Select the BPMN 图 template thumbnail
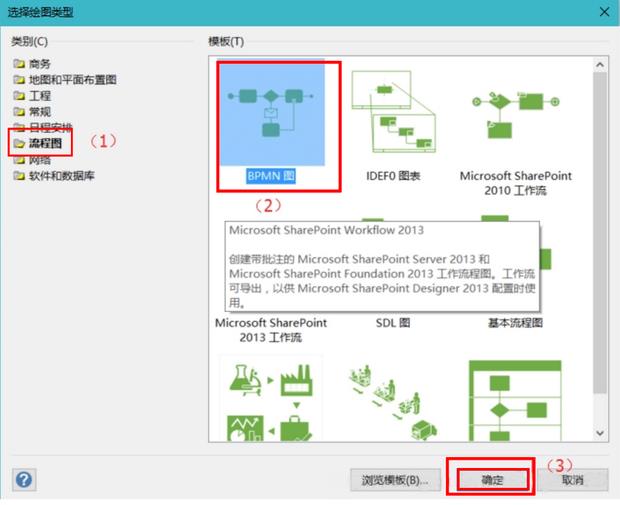This screenshot has width=620, height=505. tap(272, 114)
